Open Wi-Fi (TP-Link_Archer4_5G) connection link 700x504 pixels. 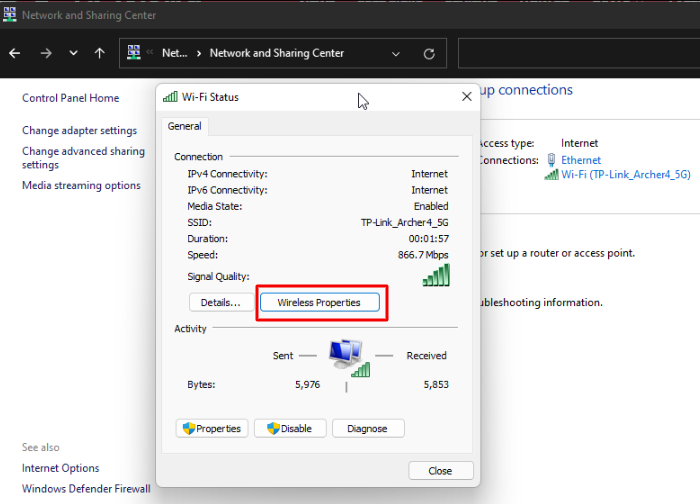coord(626,174)
